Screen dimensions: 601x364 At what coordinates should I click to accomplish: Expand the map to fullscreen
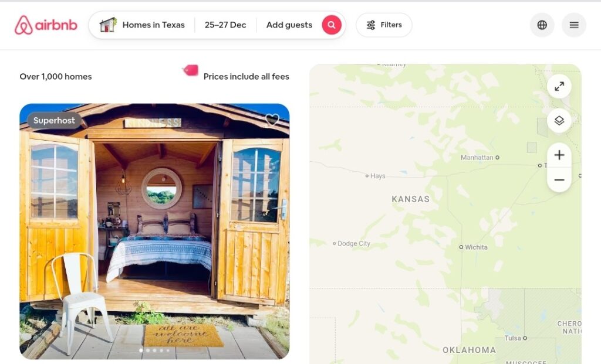559,87
